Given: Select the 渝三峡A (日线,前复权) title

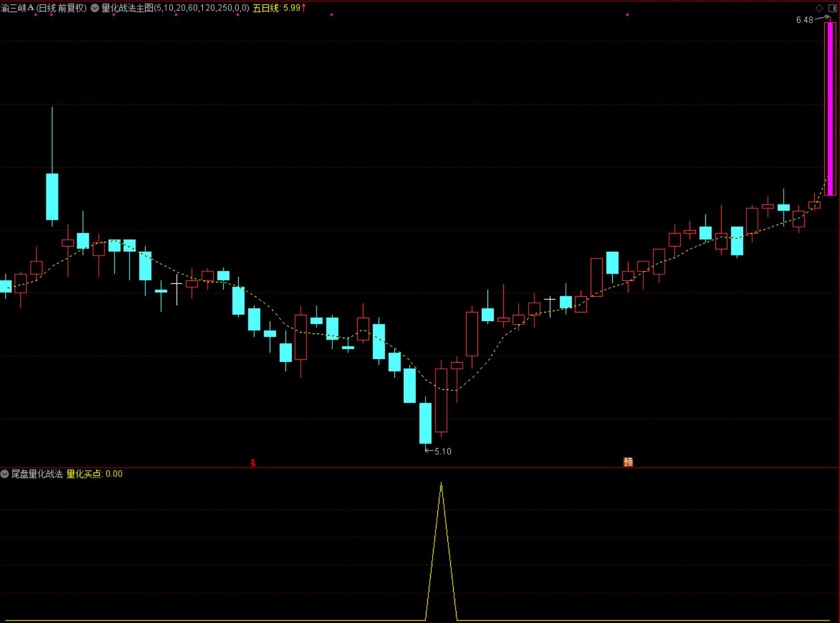Looking at the screenshot, I should coord(43,8).
